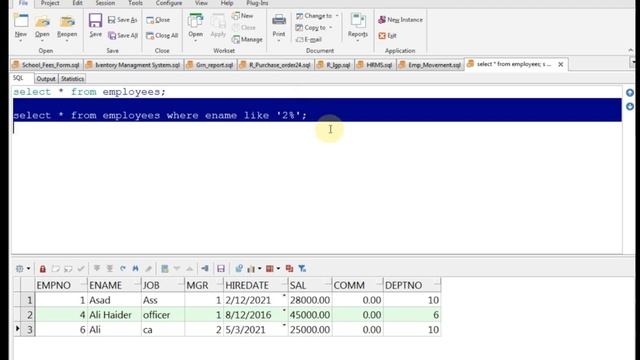Click the Reopen folder icon
Image resolution: width=640 pixels, height=360 pixels.
67,21
